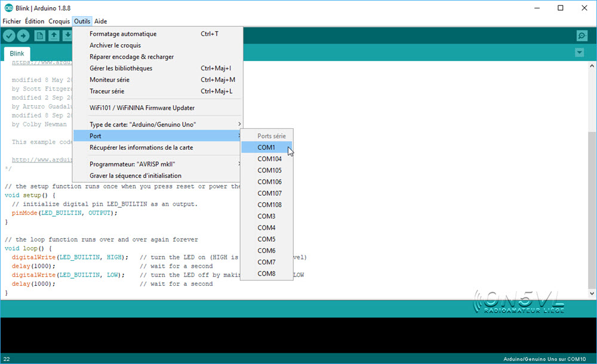Click the vertical scrollbar thumb
Image resolution: width=597 pixels, height=364 pixels.
[592, 210]
